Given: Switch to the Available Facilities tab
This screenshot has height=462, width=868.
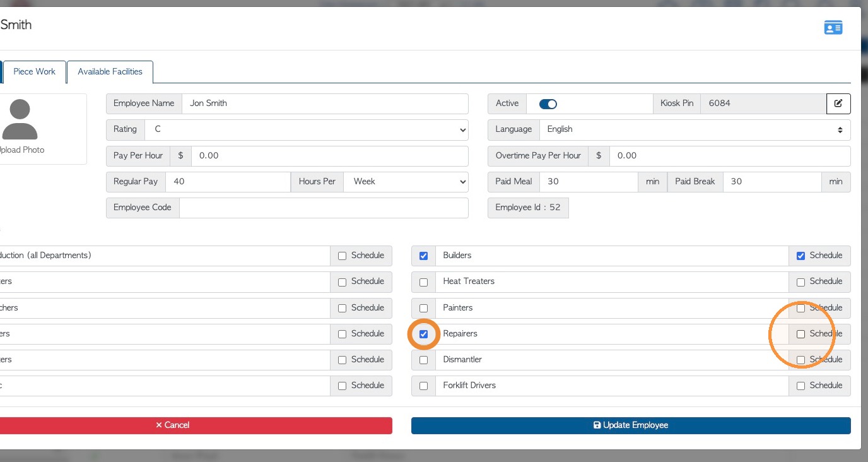Looking at the screenshot, I should tap(110, 72).
